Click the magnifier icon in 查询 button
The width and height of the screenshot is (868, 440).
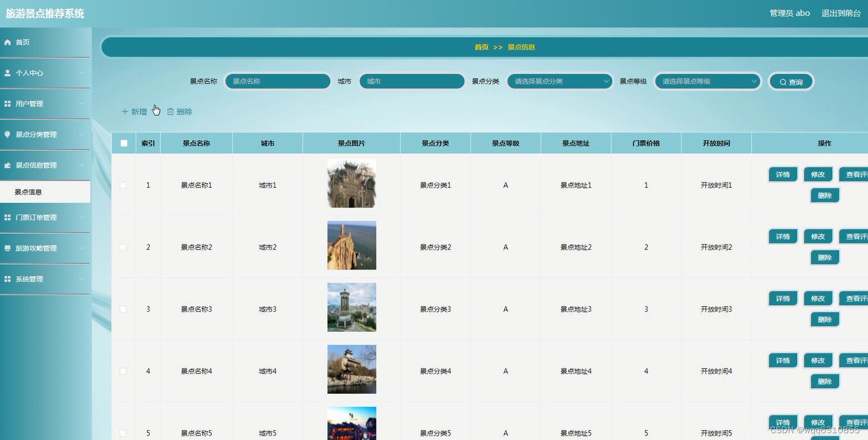(x=783, y=82)
